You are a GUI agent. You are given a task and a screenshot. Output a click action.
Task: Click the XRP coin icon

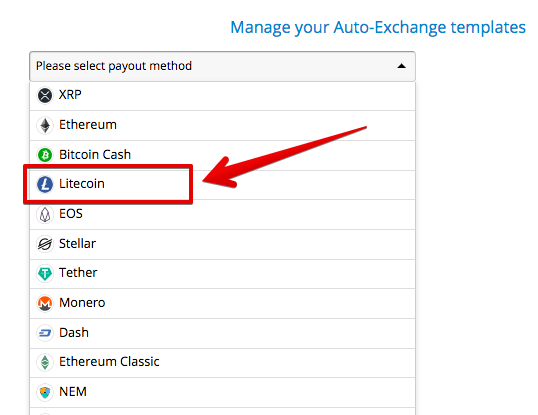coord(45,95)
